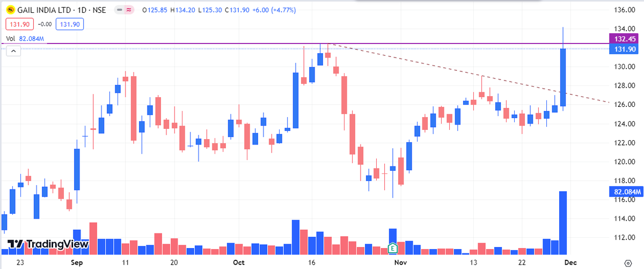
Task: Click the 82.084M value in Vol legend
Action: pyautogui.click(x=32, y=39)
